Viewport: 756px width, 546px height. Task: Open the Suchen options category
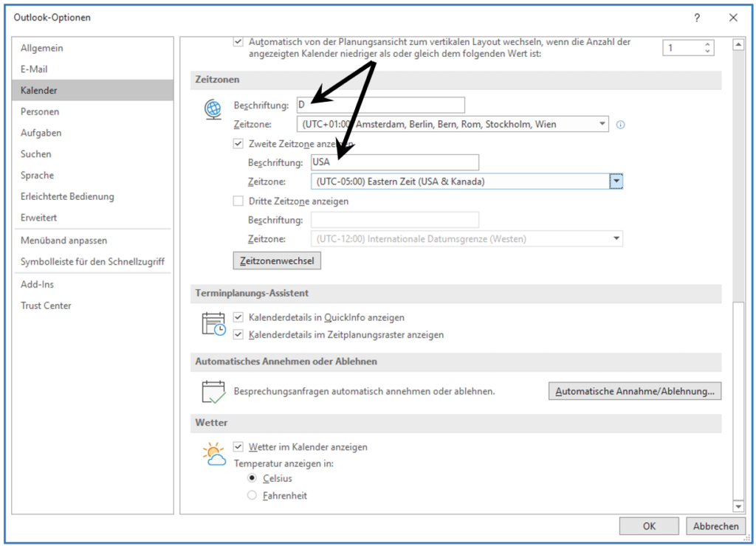click(92, 154)
